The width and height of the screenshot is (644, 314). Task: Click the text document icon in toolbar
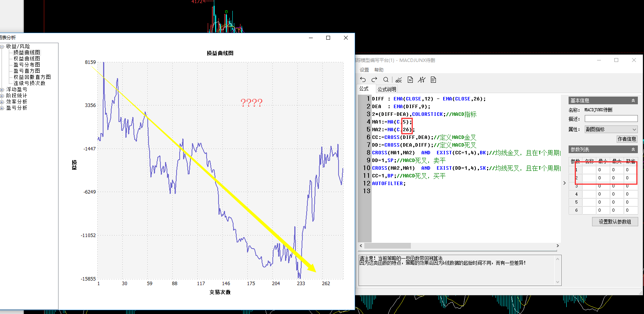[433, 80]
